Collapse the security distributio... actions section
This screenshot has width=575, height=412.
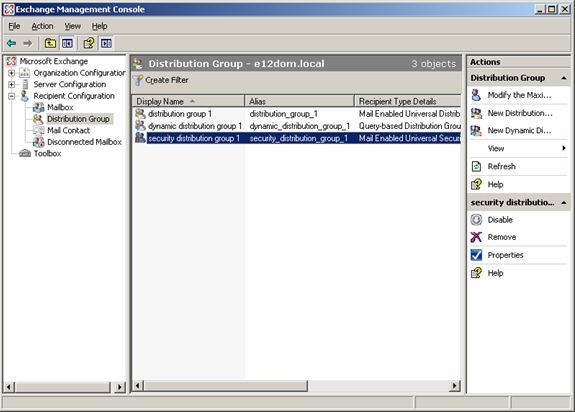click(564, 203)
